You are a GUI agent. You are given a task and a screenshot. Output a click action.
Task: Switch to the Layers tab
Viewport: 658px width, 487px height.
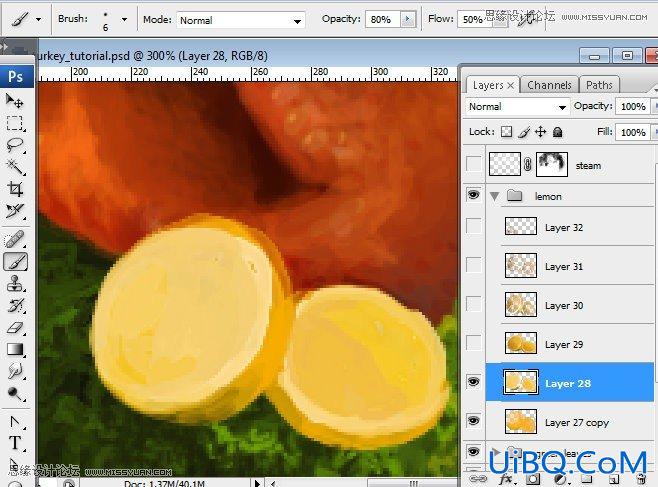click(493, 85)
